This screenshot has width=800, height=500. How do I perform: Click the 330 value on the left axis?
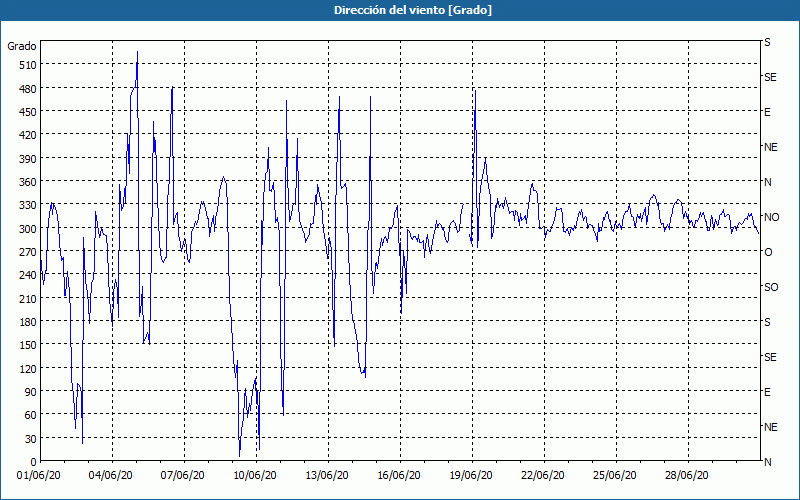pos(28,205)
